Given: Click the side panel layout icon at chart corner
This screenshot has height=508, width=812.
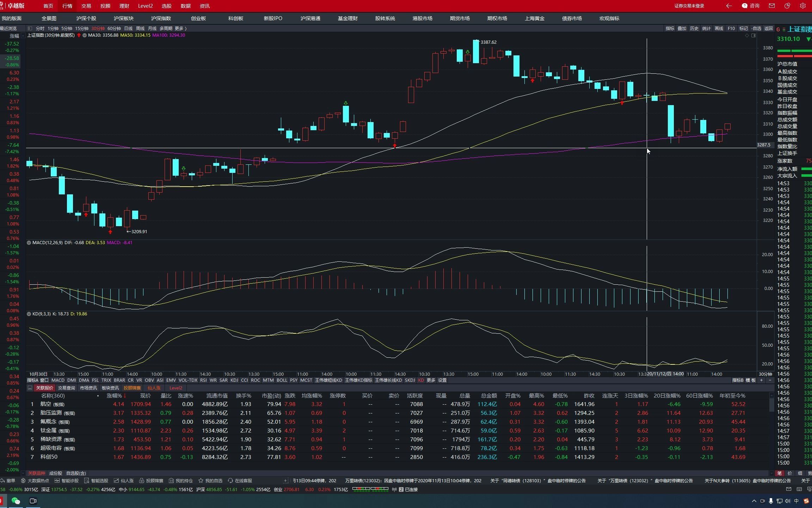Looking at the screenshot, I should click(753, 35).
